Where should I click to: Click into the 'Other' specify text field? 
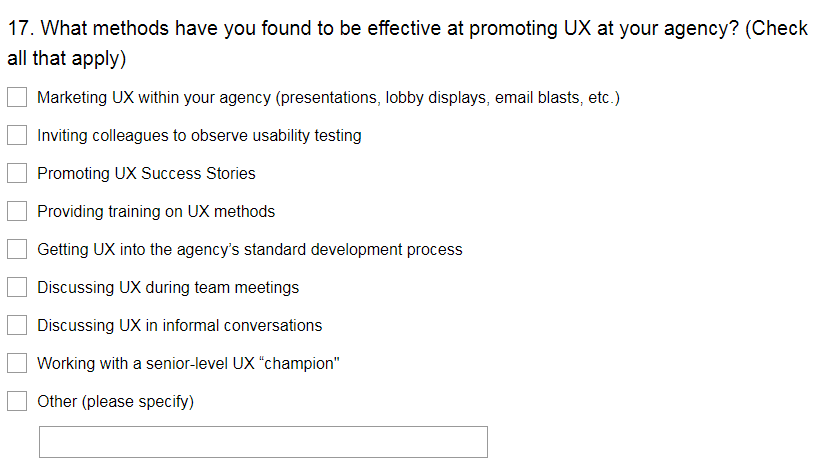click(263, 442)
